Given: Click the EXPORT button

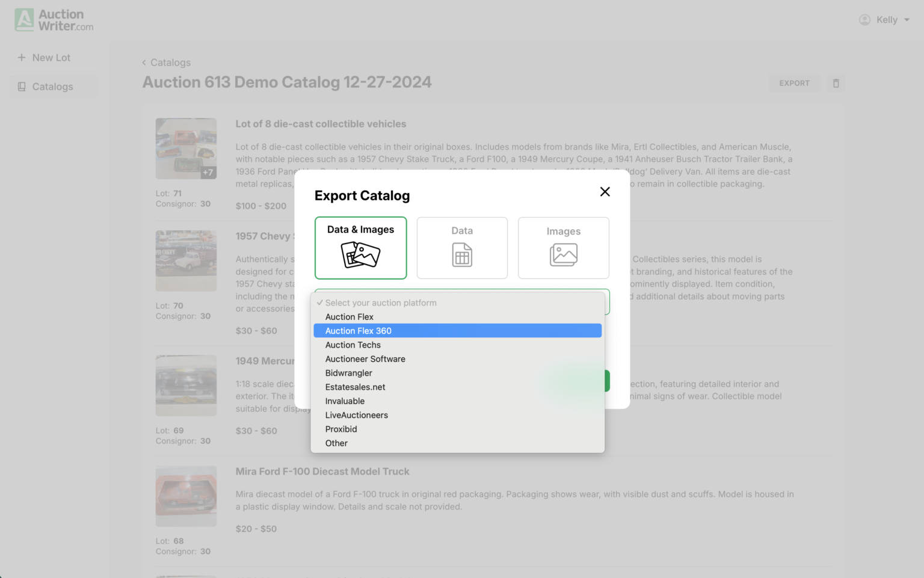Looking at the screenshot, I should click(x=795, y=83).
